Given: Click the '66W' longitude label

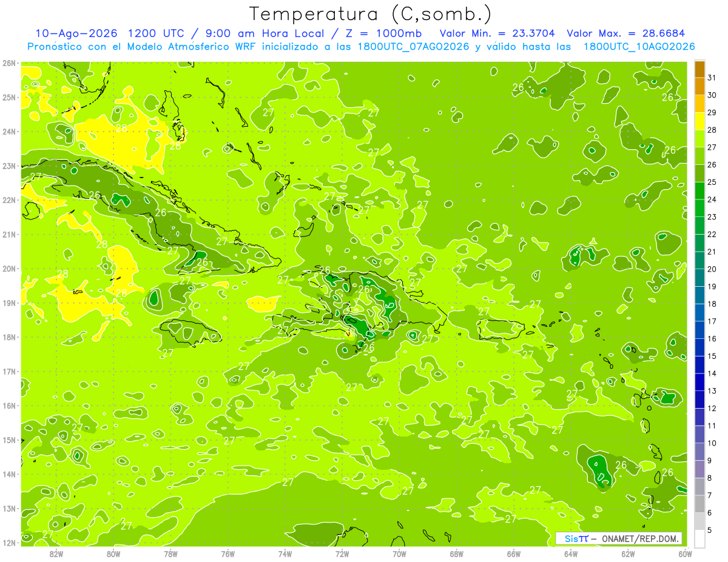Looking at the screenshot, I should tap(514, 554).
